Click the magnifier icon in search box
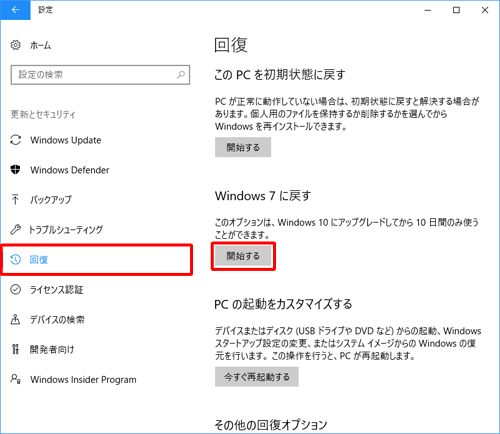The width and height of the screenshot is (500, 434). 181,75
